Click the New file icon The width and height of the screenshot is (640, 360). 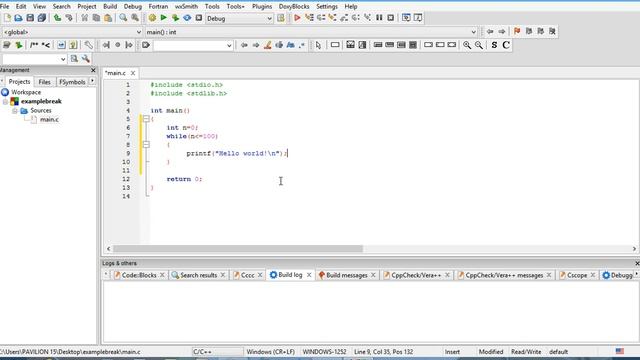[7, 18]
